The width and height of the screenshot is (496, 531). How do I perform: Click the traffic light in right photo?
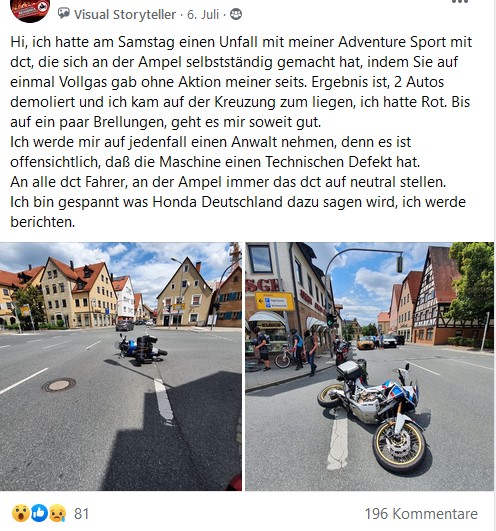[400, 263]
